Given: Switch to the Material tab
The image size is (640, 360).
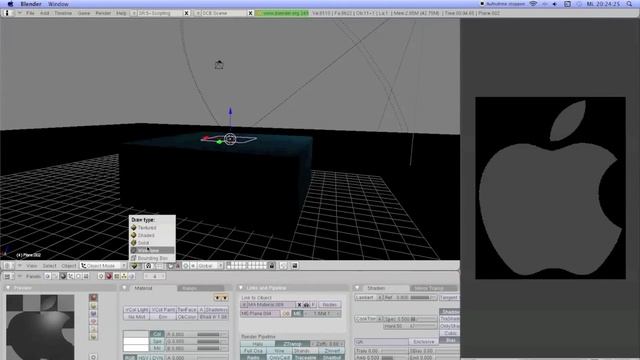Looking at the screenshot, I should click(x=143, y=288).
